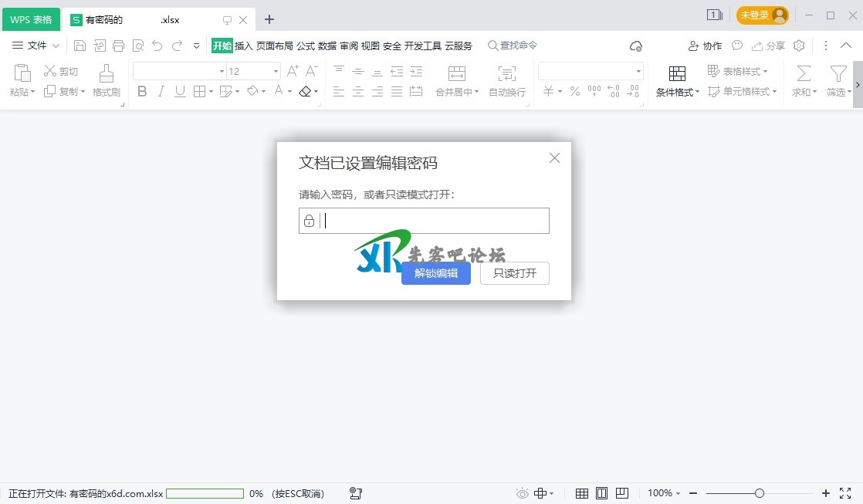Click the Wrap Text icon
Screen dimensions: 863x504
click(507, 73)
